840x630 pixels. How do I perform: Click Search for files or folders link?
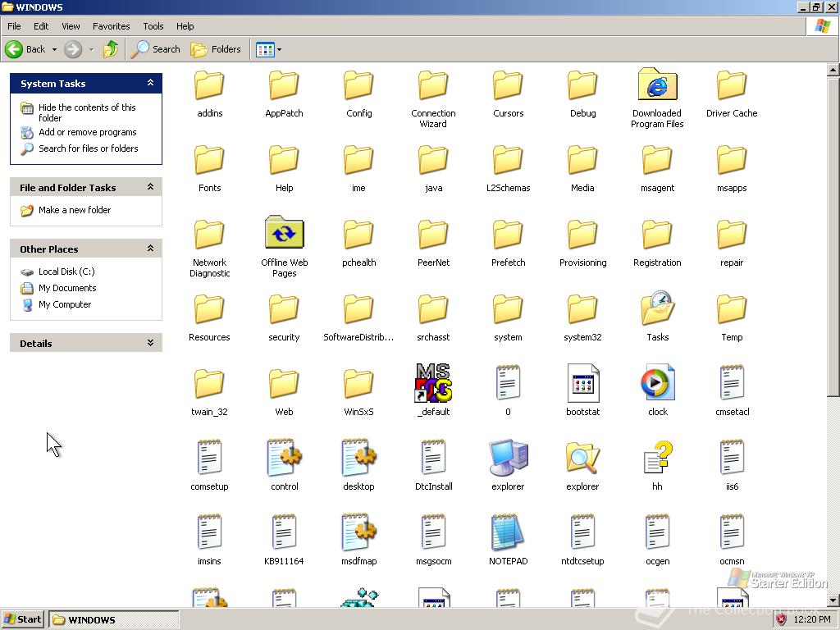click(x=89, y=148)
